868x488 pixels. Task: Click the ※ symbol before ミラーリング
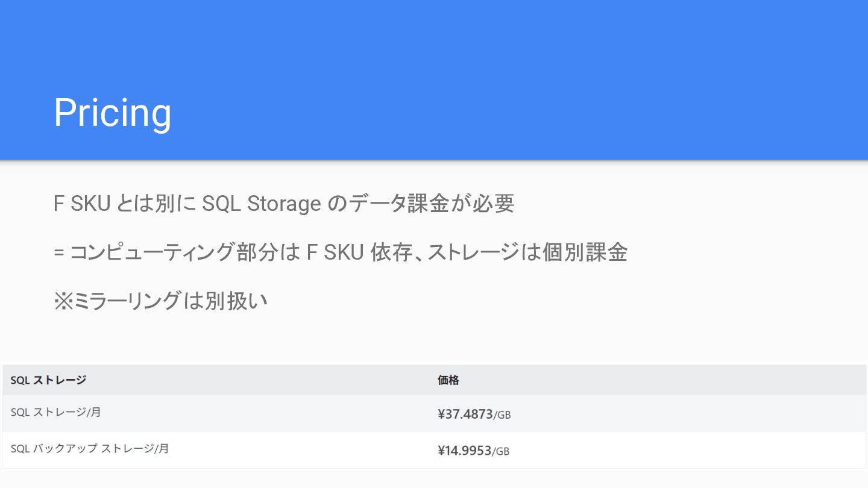63,301
